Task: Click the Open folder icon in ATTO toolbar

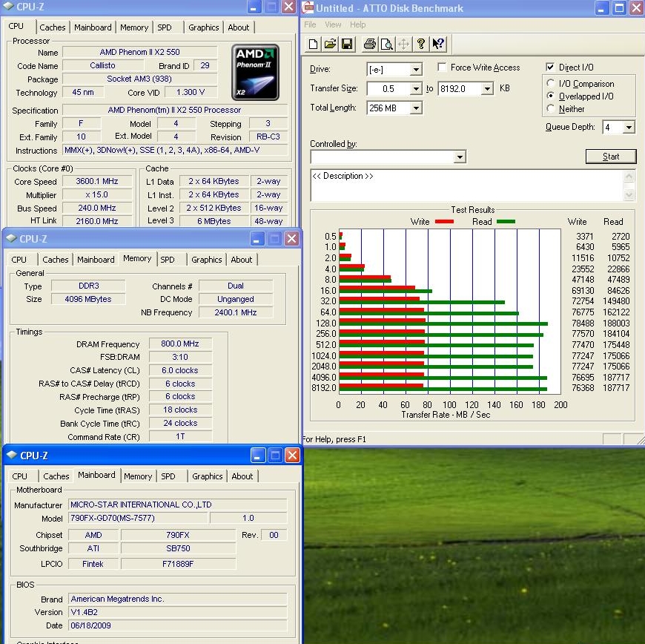Action: tap(330, 44)
